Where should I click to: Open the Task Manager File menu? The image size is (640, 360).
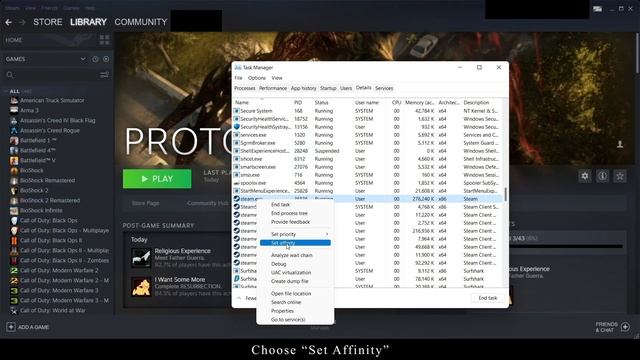238,78
